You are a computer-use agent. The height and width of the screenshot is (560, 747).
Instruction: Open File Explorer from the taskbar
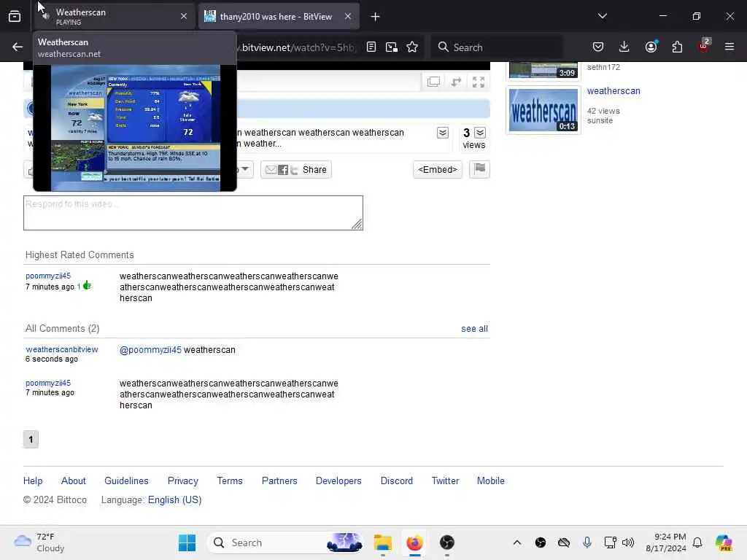point(382,542)
